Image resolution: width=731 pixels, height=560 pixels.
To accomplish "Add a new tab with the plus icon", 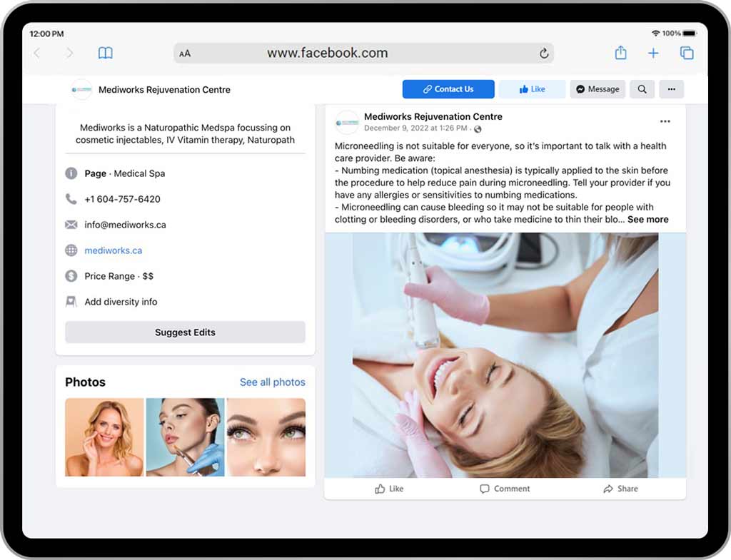I will 653,53.
